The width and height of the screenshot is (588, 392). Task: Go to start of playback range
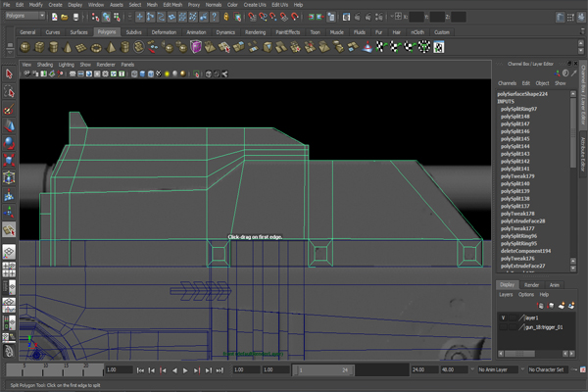pos(140,370)
